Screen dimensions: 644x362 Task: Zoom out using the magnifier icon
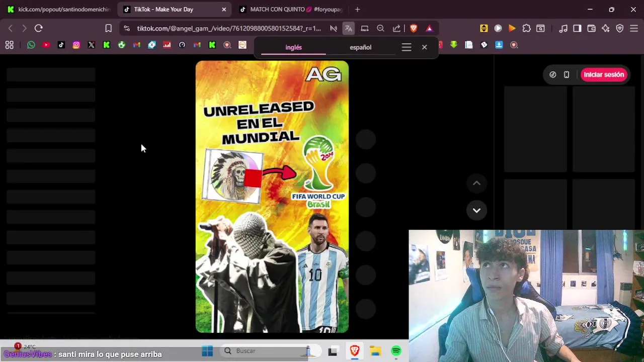pyautogui.click(x=381, y=28)
